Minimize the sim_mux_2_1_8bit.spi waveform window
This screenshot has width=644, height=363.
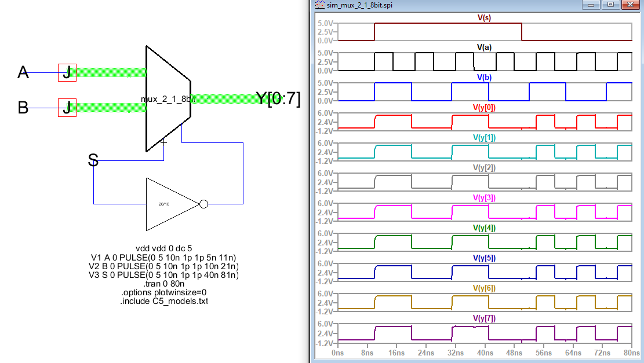pos(591,5)
